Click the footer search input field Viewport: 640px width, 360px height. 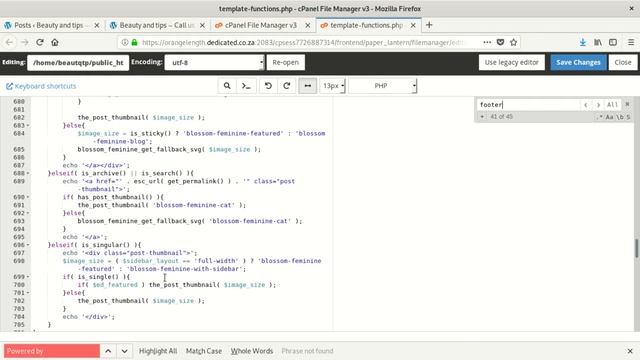point(529,105)
